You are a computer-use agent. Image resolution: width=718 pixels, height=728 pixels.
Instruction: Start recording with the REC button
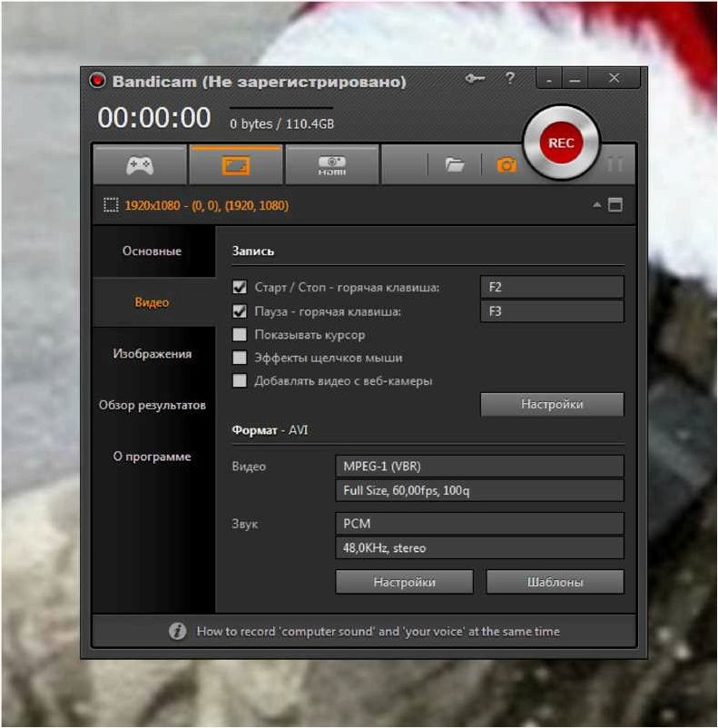coord(561,143)
